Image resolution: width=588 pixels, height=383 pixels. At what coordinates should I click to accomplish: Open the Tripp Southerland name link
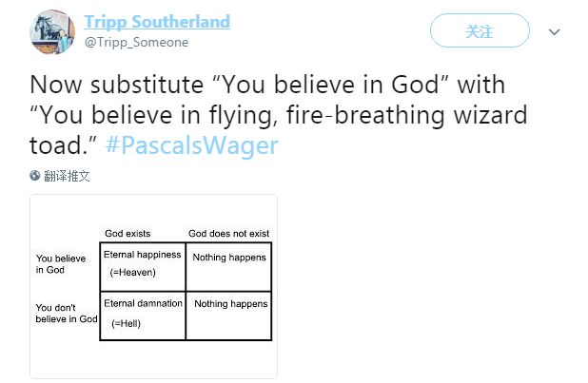[157, 21]
